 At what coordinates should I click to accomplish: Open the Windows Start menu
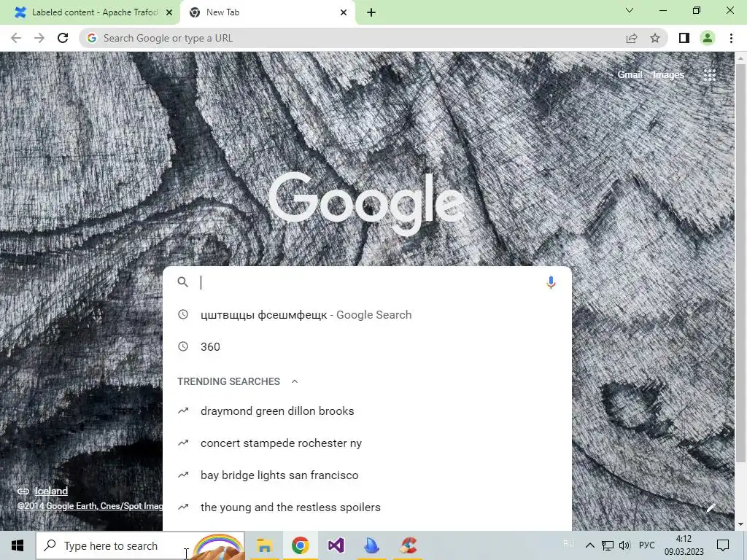tap(18, 545)
